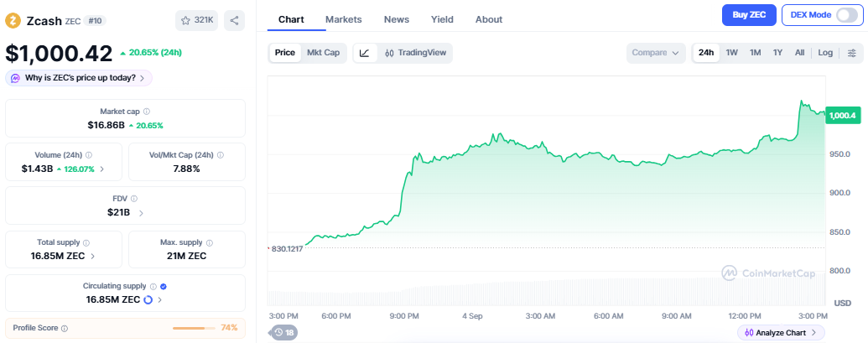Open the Compare dropdown
This screenshot has height=343, width=868.
(x=656, y=53)
